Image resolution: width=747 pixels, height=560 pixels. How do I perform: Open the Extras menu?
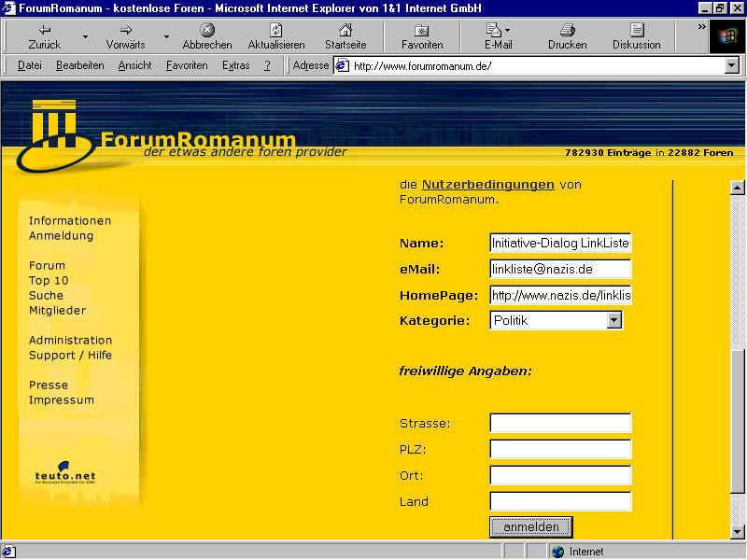236,65
